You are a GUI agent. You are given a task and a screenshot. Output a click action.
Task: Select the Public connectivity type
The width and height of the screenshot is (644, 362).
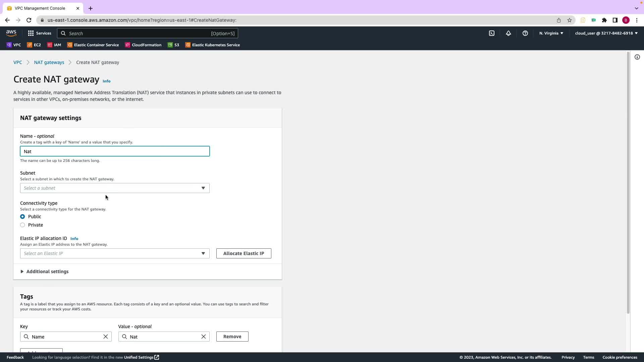tap(22, 217)
